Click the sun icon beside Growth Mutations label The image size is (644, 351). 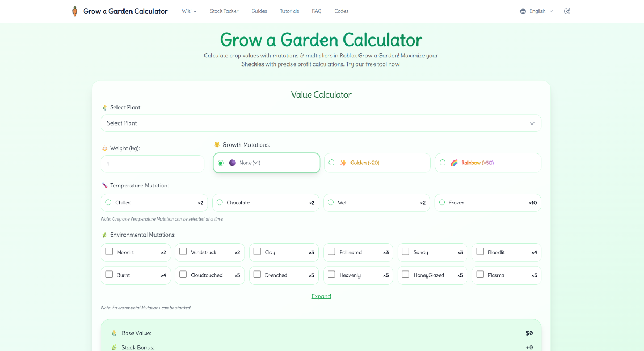(216, 144)
